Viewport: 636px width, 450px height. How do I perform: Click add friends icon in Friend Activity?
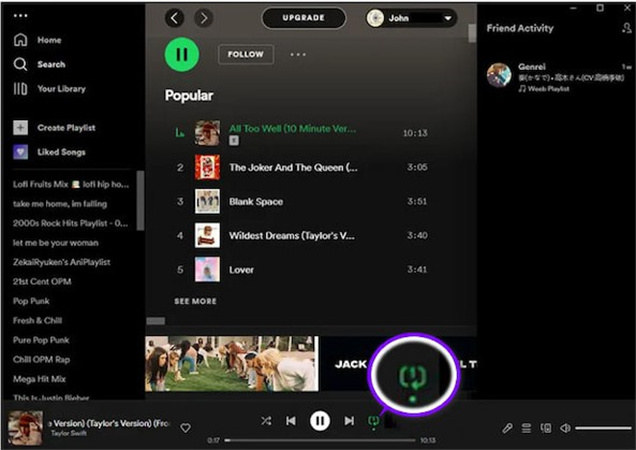(x=627, y=28)
